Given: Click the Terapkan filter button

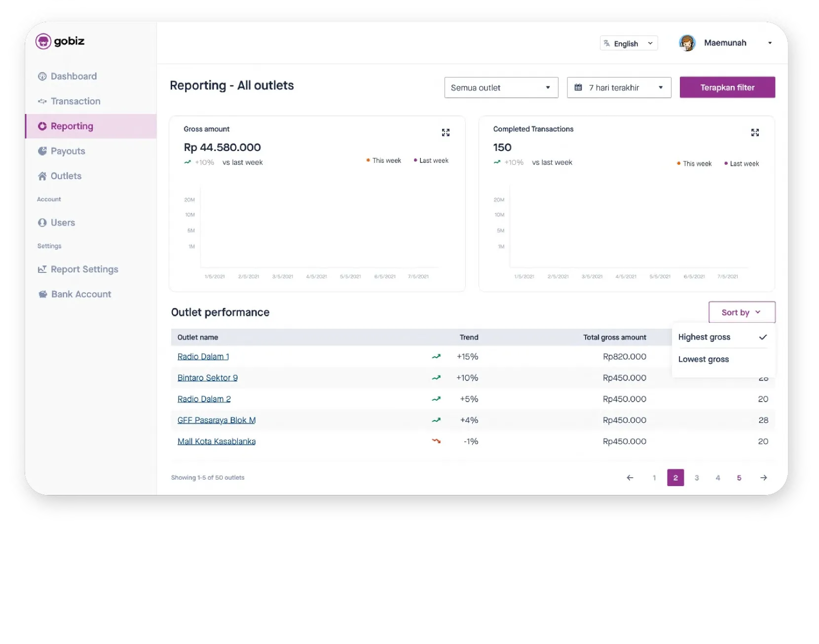Looking at the screenshot, I should pos(727,88).
